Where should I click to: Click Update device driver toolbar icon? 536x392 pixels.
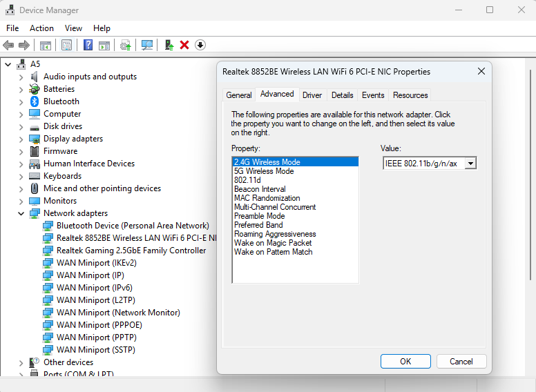point(168,45)
